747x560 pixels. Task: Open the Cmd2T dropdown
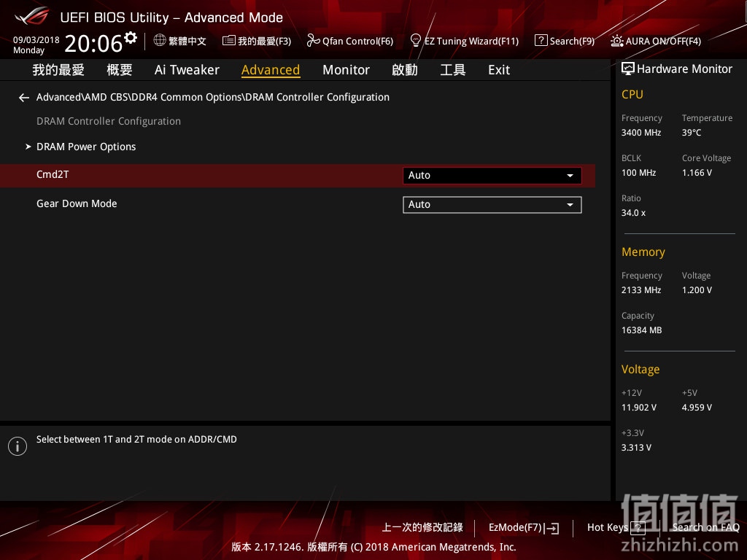492,175
